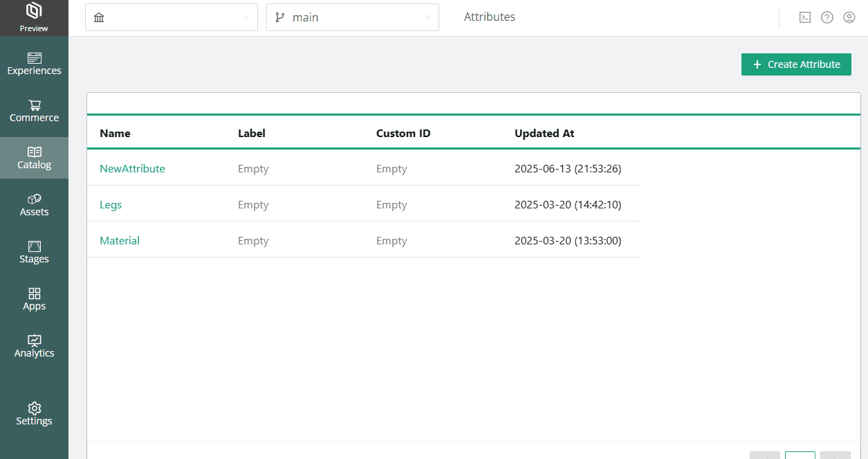868x459 pixels.
Task: Go to Commerce via cart icon
Action: (34, 111)
